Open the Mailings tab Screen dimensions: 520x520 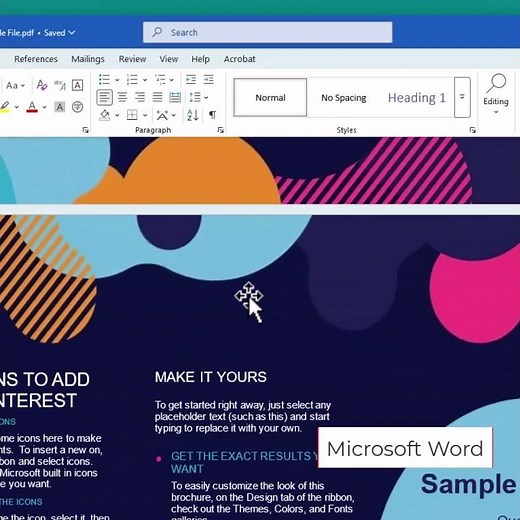88,59
